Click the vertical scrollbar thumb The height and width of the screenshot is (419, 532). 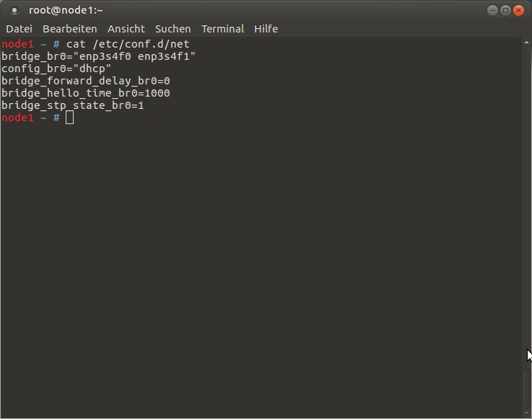[x=526, y=389]
